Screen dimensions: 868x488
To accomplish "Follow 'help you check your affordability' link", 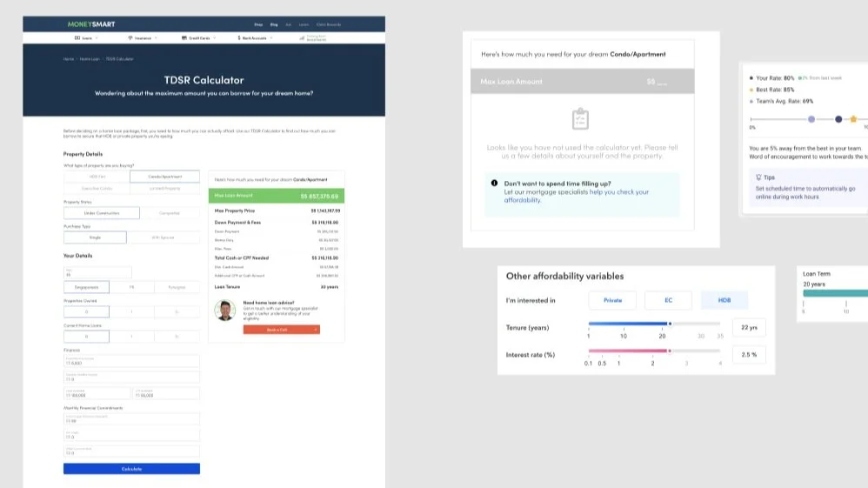I will click(x=577, y=196).
